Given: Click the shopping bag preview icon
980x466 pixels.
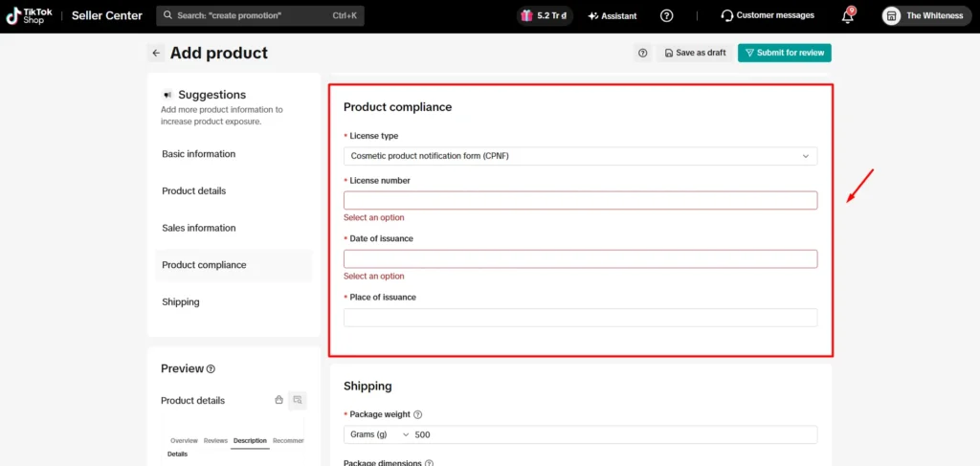Looking at the screenshot, I should [x=279, y=400].
